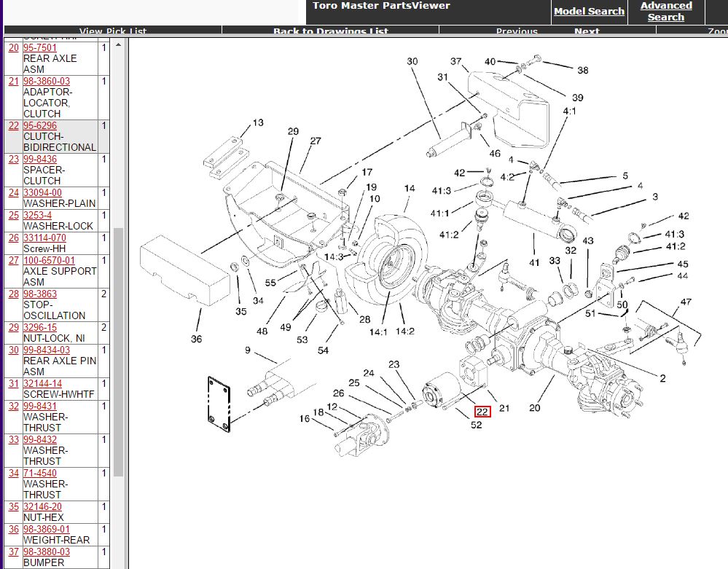Select reference number 26 in parts list
Image resolution: width=728 pixels, height=569 pixels.
click(13, 238)
